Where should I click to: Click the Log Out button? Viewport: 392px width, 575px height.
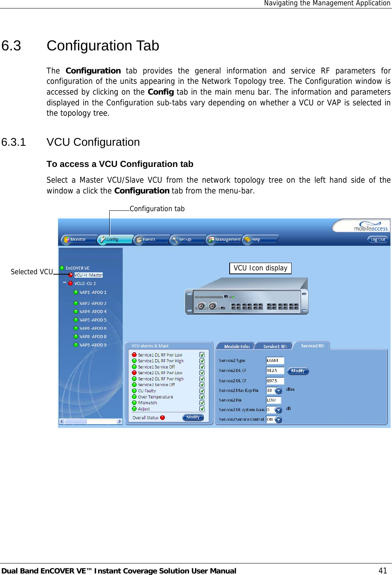[378, 239]
